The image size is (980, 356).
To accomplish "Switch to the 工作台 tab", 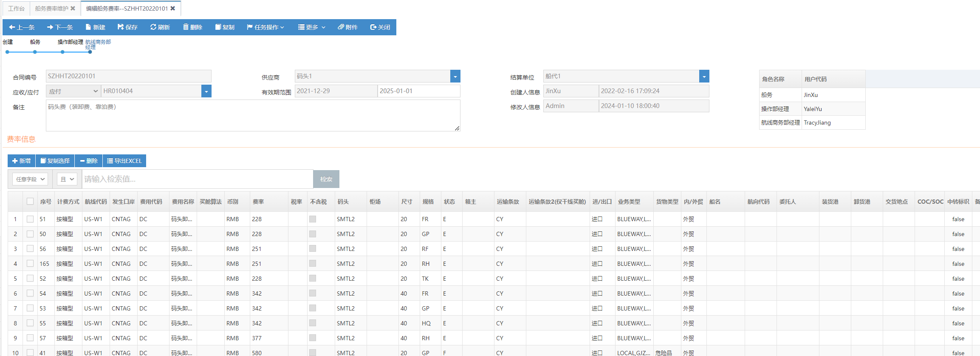I will pos(16,9).
